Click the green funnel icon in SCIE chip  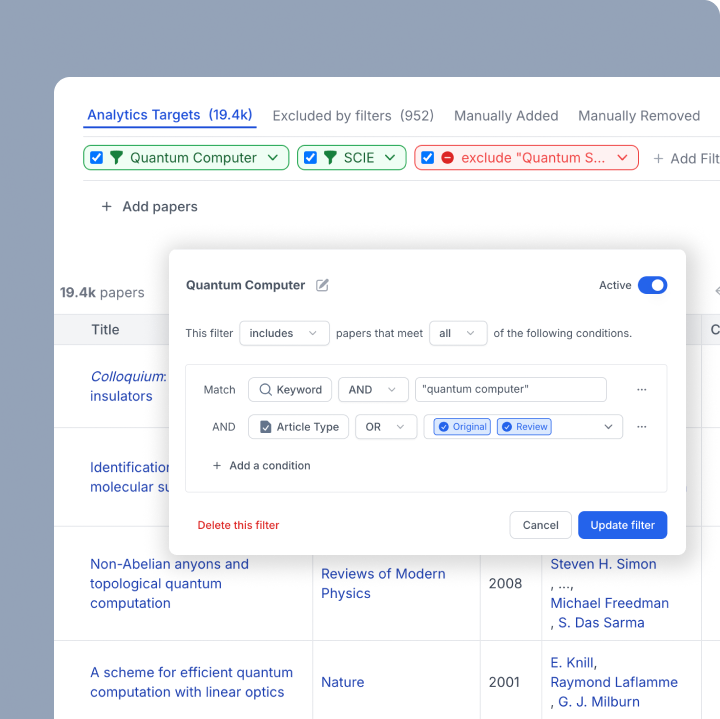click(x=330, y=157)
